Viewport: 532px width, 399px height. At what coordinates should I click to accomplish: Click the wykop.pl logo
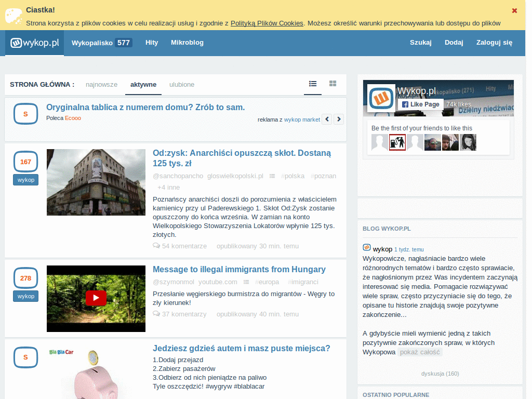click(34, 43)
